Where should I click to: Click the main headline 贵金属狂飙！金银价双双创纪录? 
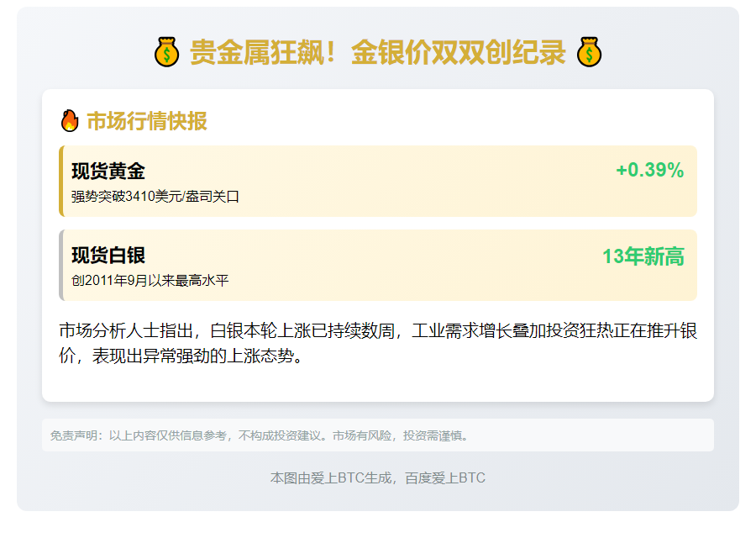pyautogui.click(x=377, y=53)
